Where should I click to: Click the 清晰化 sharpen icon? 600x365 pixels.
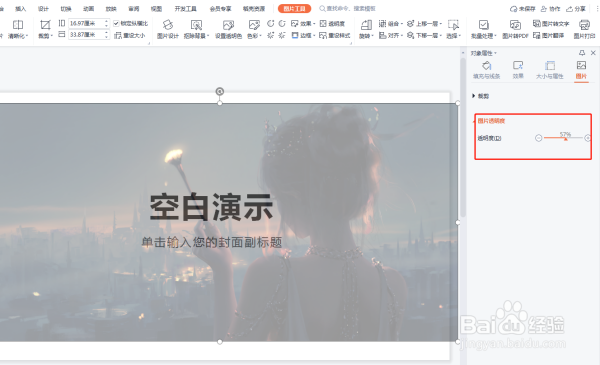18,25
